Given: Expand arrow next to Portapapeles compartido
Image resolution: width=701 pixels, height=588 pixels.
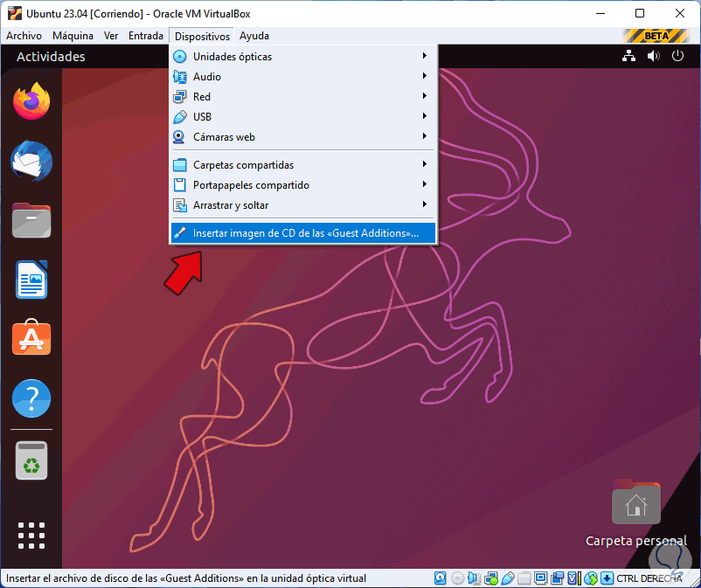Looking at the screenshot, I should [x=424, y=184].
